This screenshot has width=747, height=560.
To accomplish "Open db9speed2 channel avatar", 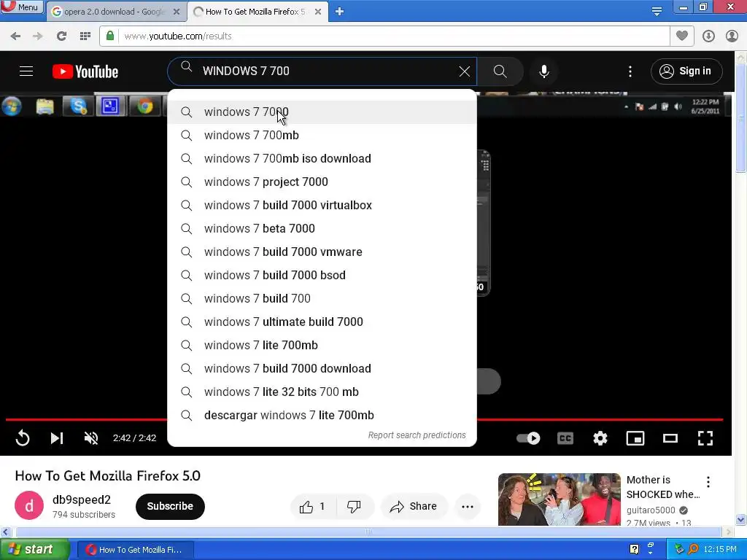I will 29,505.
